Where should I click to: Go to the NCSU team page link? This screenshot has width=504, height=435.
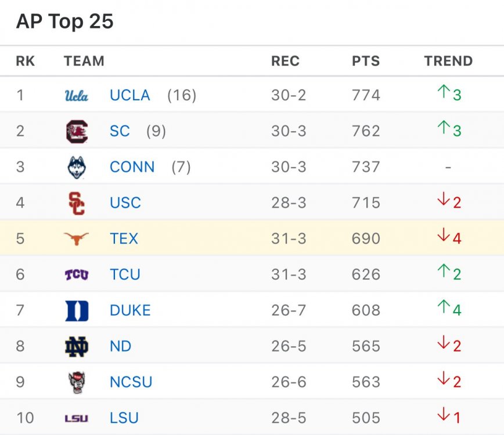coord(131,382)
